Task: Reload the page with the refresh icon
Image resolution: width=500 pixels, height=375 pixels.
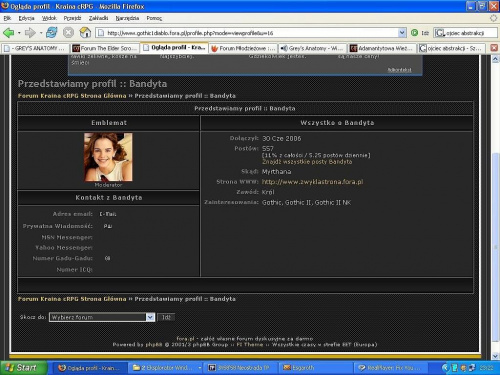Action: click(52, 33)
